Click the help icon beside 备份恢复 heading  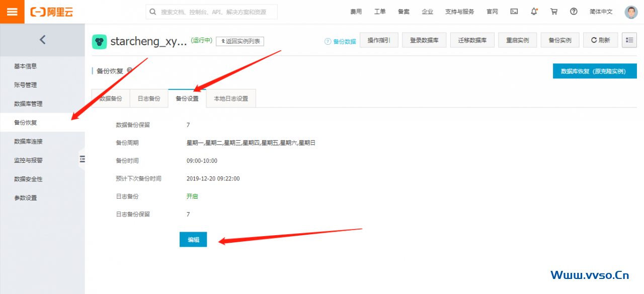tap(129, 71)
